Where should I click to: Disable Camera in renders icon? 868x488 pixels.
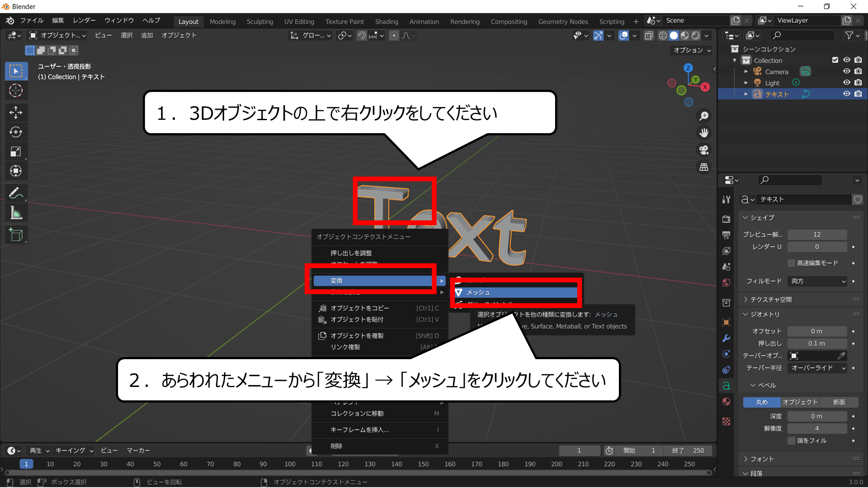point(858,71)
